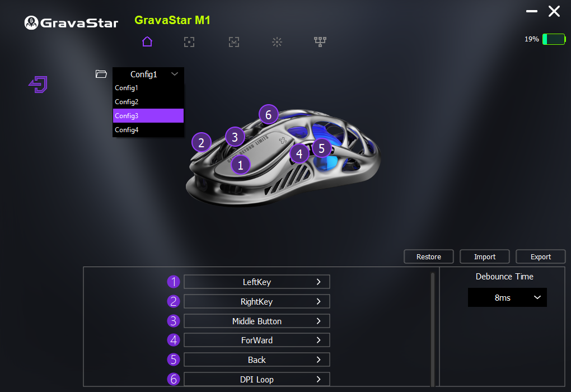
Task: Choose Config3 from the profile list
Action: click(148, 115)
